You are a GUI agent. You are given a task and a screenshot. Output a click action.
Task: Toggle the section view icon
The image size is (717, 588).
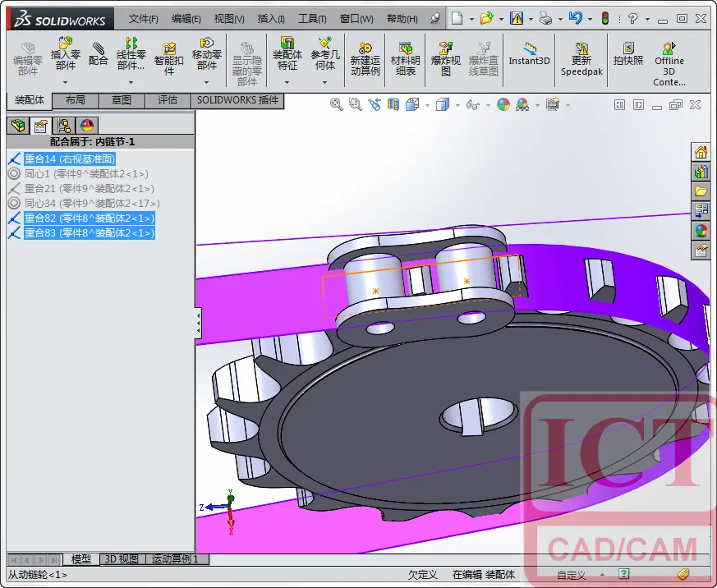click(393, 104)
